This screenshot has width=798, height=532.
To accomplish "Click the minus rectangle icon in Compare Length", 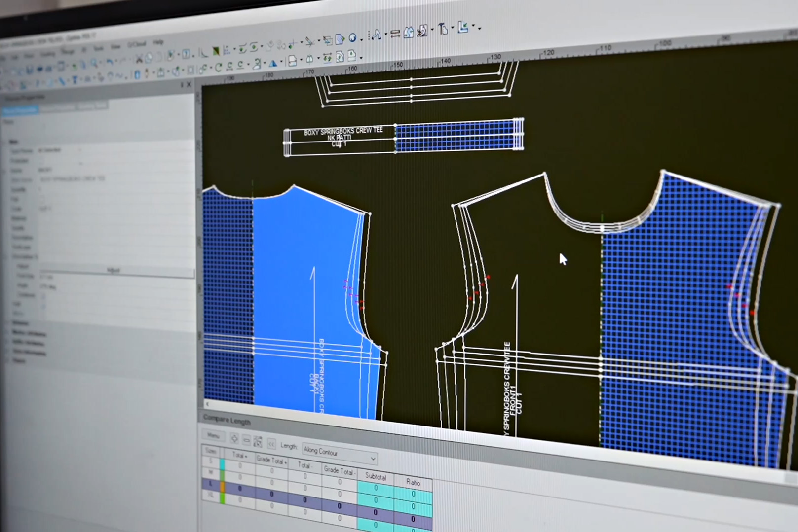I will pyautogui.click(x=246, y=440).
